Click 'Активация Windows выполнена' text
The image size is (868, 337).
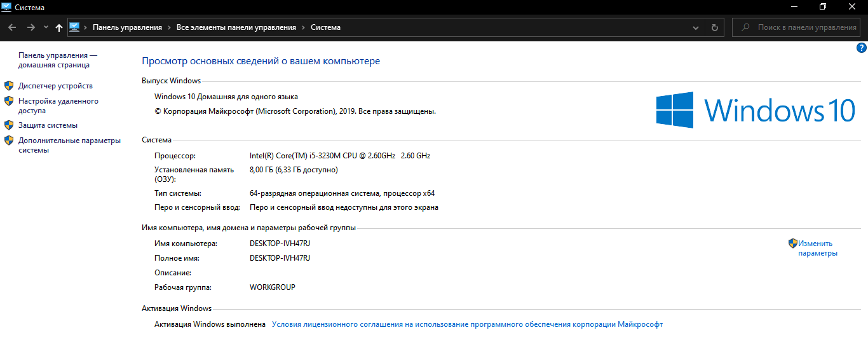coord(210,324)
